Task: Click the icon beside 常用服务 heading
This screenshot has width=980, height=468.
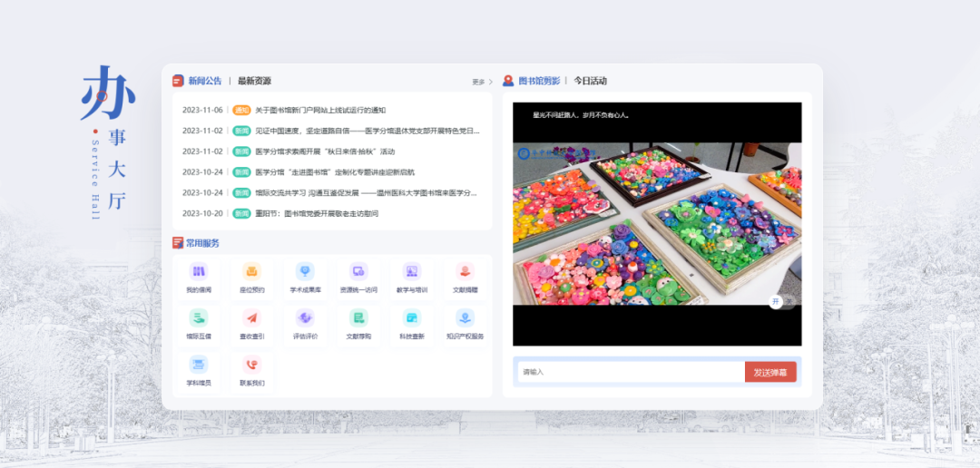Action: tap(178, 243)
